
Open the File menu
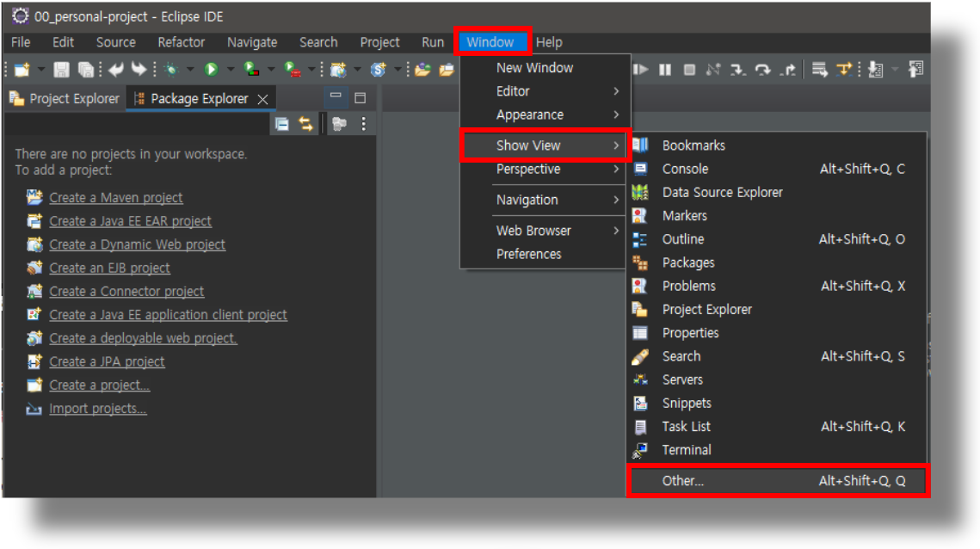click(x=21, y=42)
